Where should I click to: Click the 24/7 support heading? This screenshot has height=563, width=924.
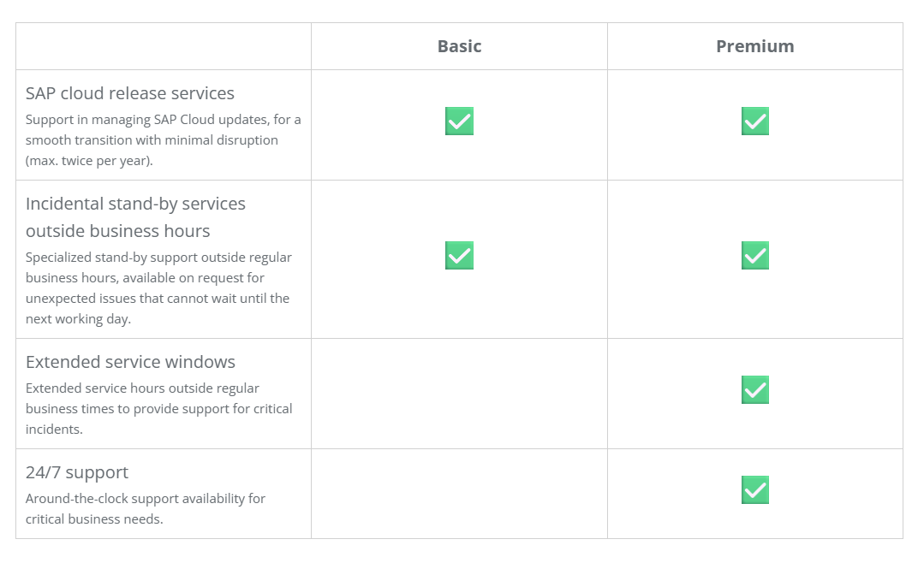click(76, 472)
